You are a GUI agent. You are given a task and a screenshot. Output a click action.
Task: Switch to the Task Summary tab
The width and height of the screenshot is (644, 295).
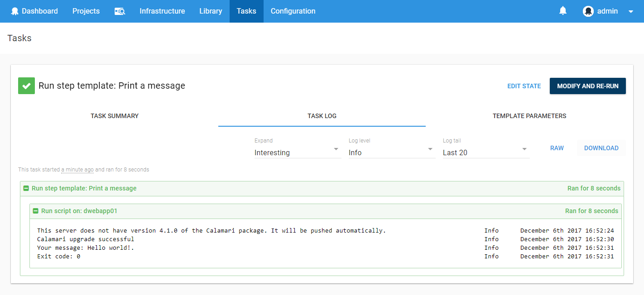[x=115, y=116]
